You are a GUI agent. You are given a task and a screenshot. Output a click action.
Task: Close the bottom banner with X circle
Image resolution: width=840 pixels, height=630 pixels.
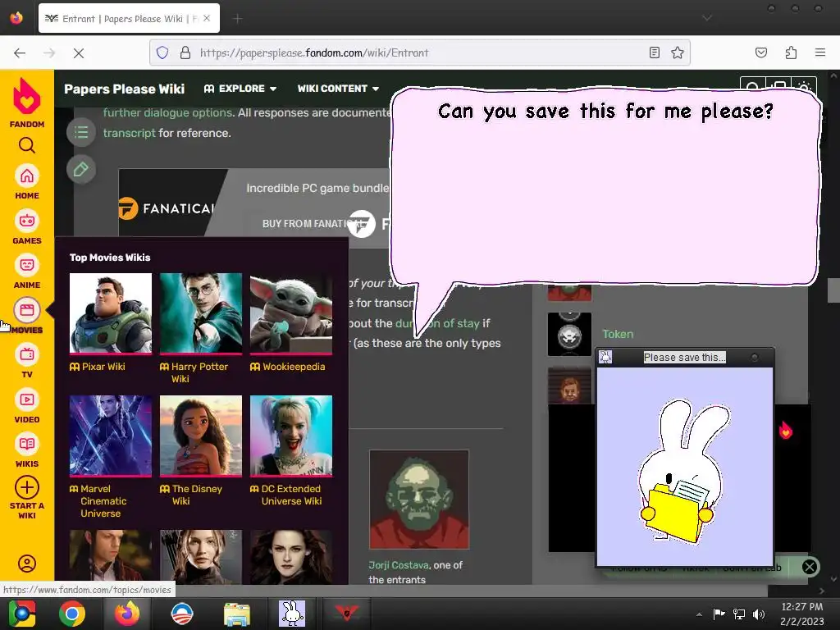(x=810, y=567)
